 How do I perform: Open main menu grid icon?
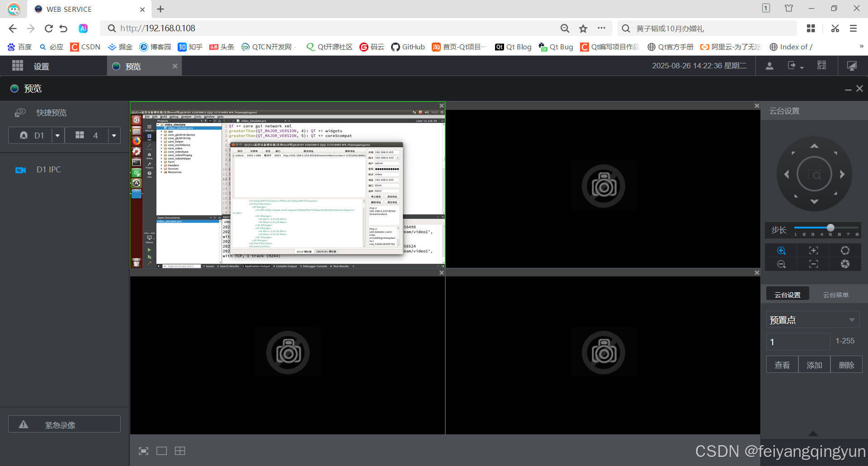click(x=18, y=66)
